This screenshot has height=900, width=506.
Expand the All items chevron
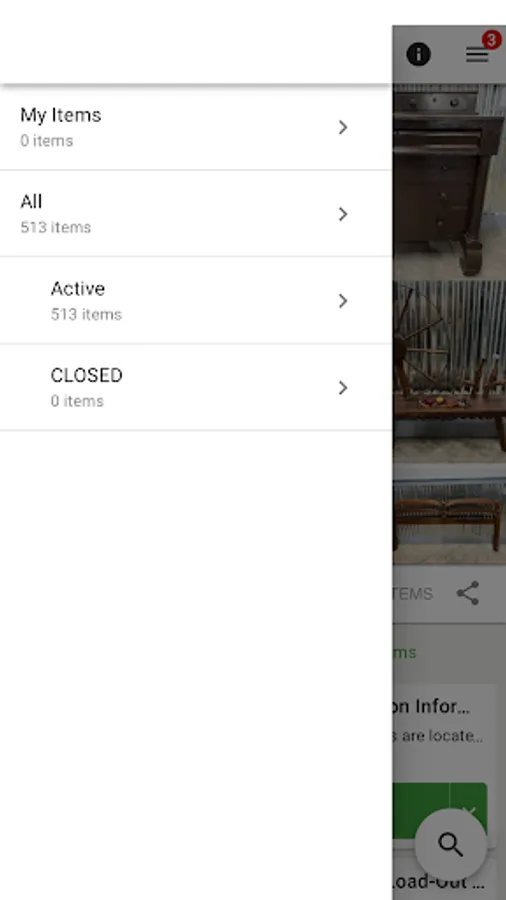click(342, 214)
